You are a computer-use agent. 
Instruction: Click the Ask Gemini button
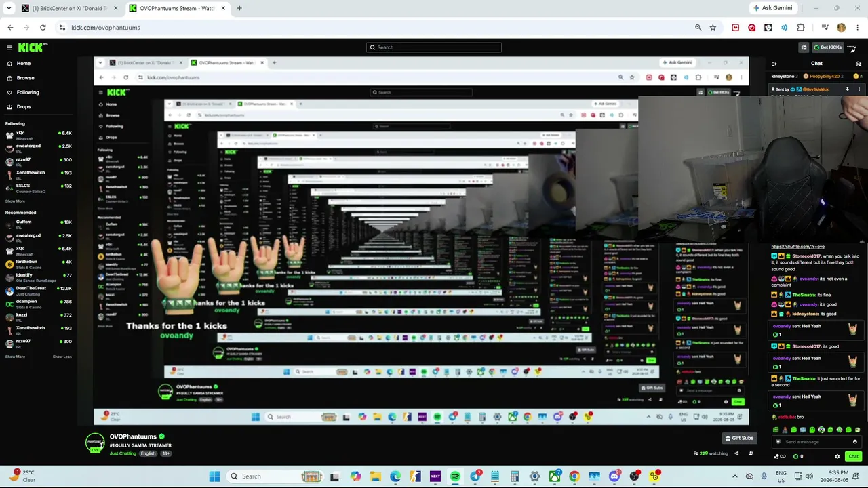click(772, 8)
